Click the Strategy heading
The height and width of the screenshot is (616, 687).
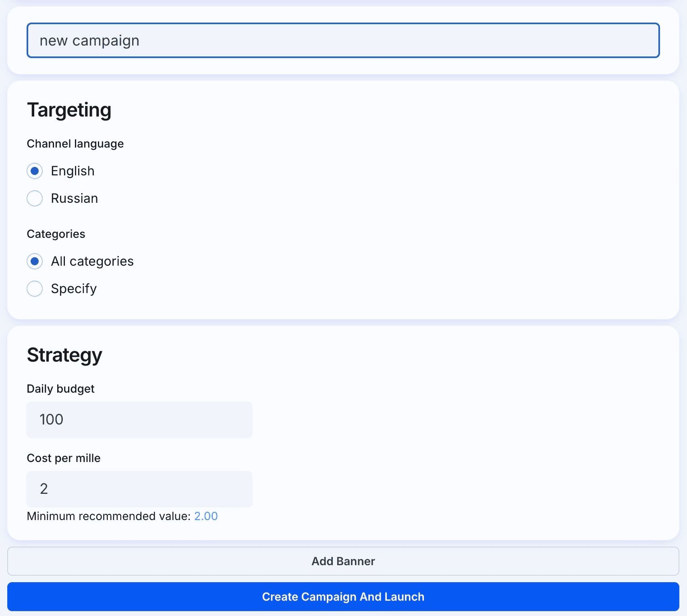(x=64, y=355)
